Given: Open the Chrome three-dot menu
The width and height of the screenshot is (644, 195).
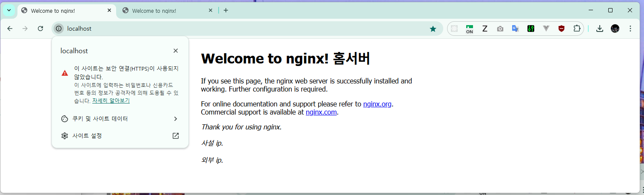Looking at the screenshot, I should pyautogui.click(x=630, y=29).
